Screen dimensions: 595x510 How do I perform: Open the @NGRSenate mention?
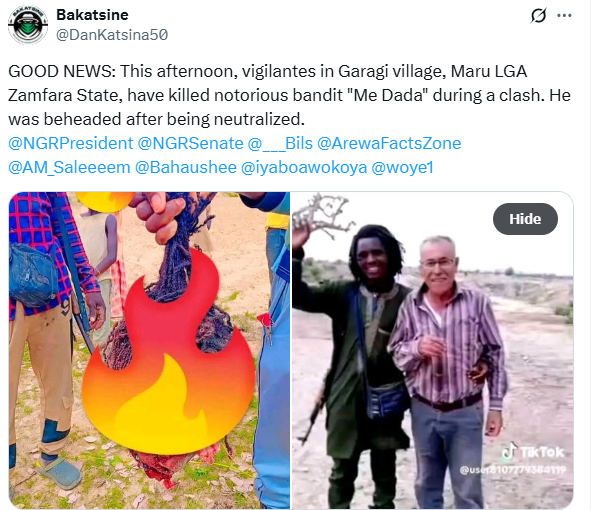pos(190,143)
